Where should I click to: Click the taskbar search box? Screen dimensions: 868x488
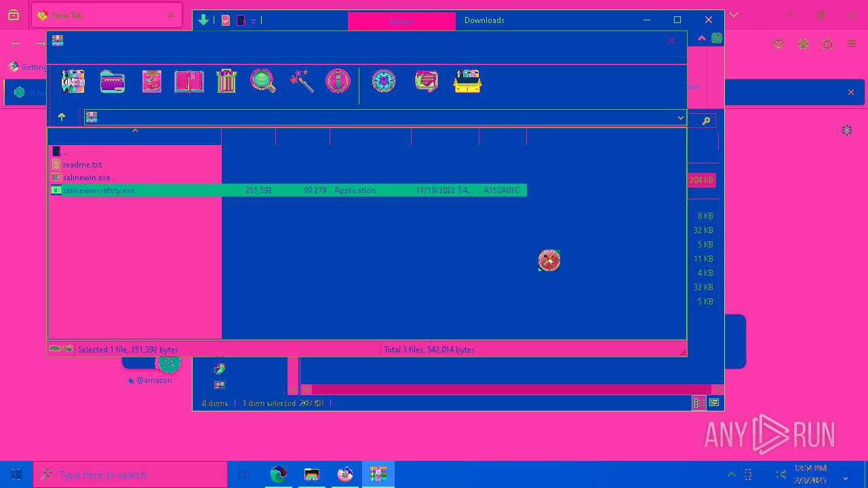tap(130, 474)
